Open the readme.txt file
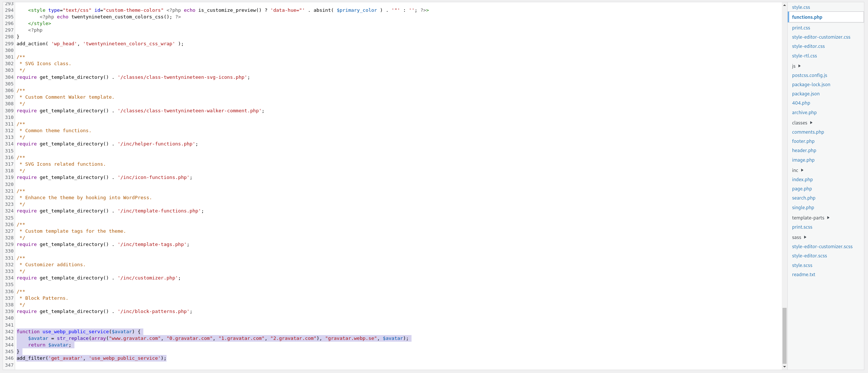 [804, 274]
